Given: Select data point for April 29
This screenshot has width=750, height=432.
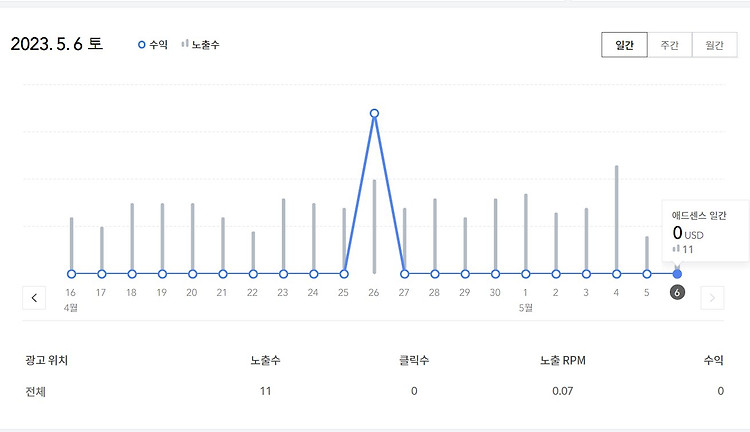Looking at the screenshot, I should pos(465,274).
